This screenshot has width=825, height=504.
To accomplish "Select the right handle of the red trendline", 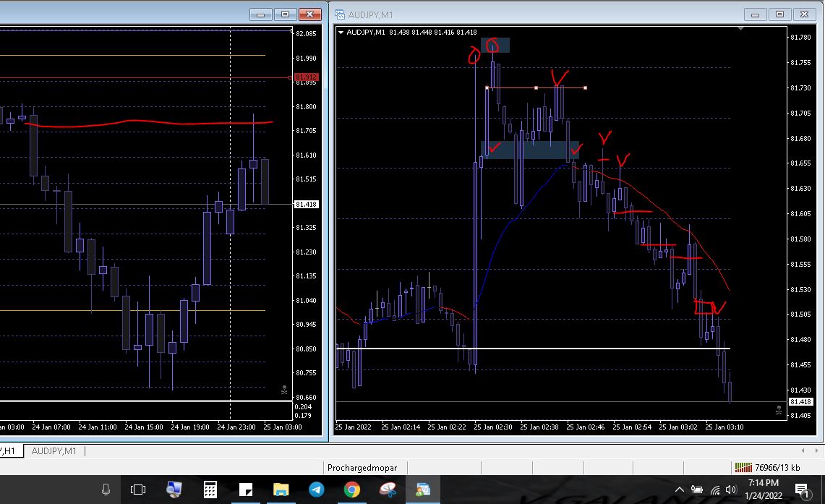I will point(586,88).
